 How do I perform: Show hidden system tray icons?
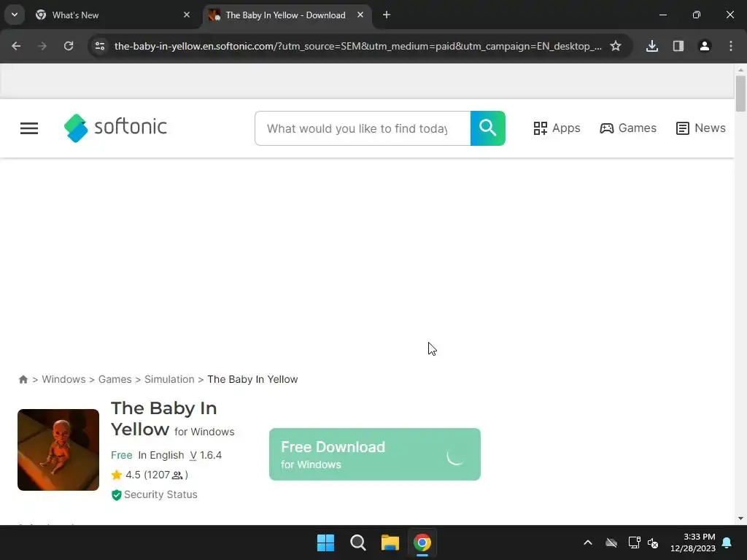(x=588, y=542)
